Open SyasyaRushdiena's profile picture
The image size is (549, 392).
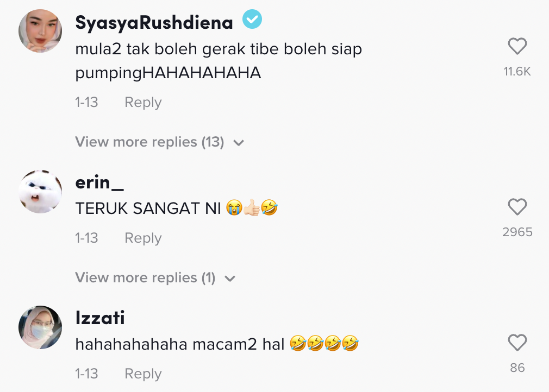[40, 31]
